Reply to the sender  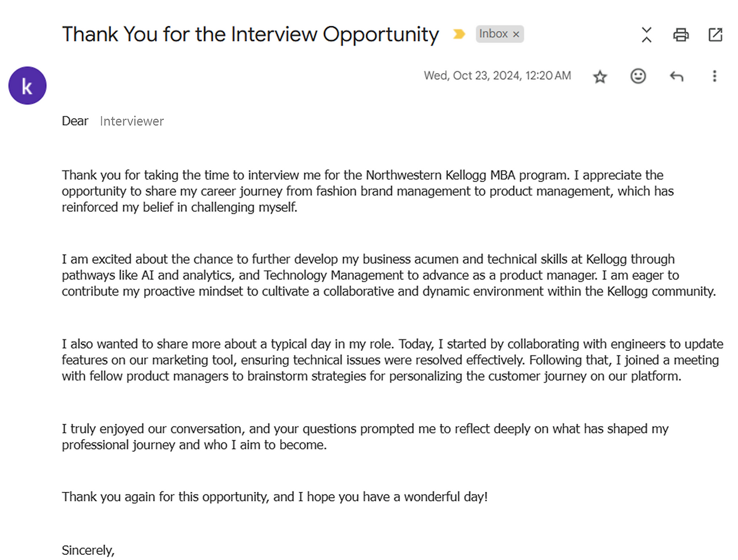tap(676, 75)
